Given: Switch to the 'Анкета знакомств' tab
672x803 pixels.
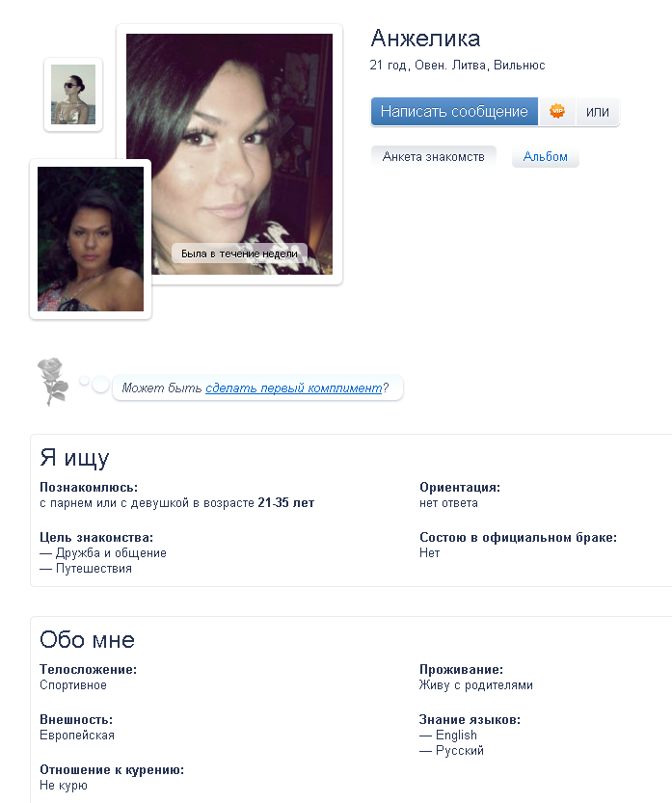Looking at the screenshot, I should [433, 157].
